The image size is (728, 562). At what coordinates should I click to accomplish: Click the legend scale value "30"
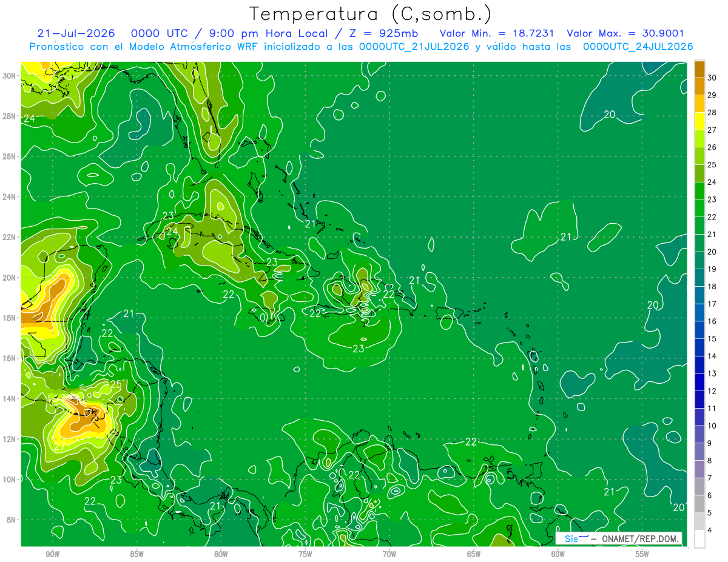pos(712,78)
